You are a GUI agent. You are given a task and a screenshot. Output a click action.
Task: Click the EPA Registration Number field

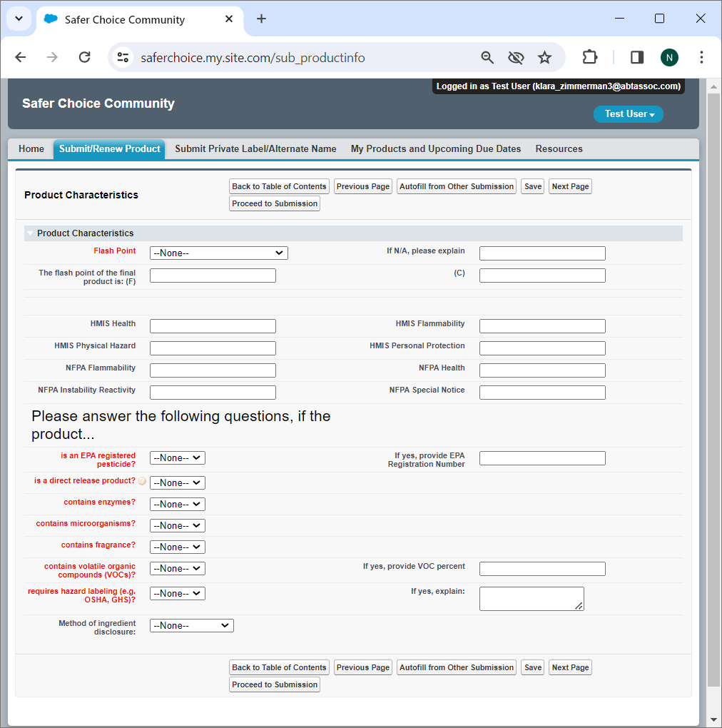542,458
